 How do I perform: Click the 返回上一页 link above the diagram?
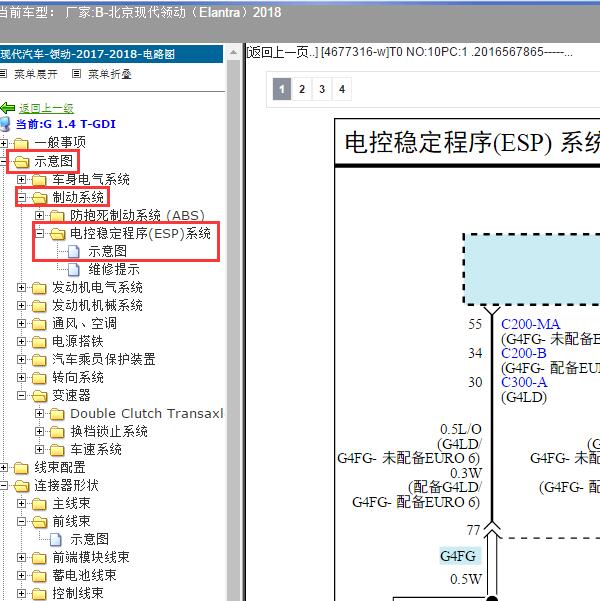click(282, 52)
